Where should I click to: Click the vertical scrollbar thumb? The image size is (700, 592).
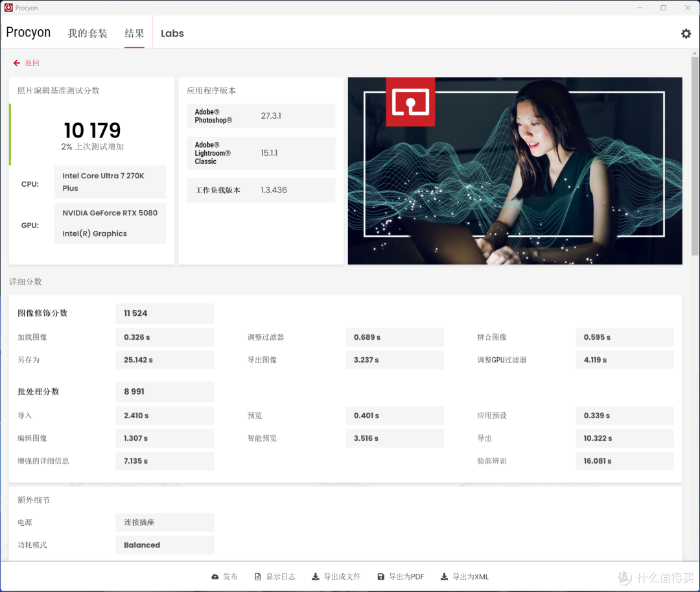pyautogui.click(x=695, y=156)
